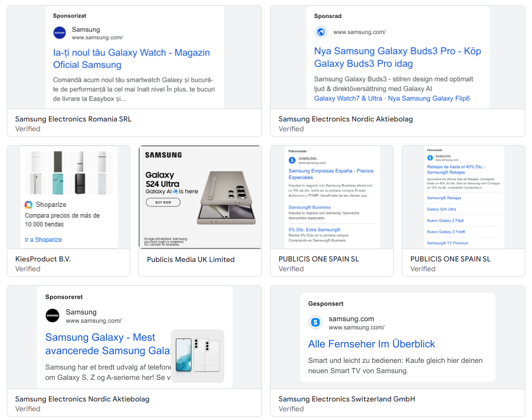Image resolution: width=532 pixels, height=420 pixels.
Task: Click the 'Sponsrad' label in the Swedish ad
Action: click(328, 16)
